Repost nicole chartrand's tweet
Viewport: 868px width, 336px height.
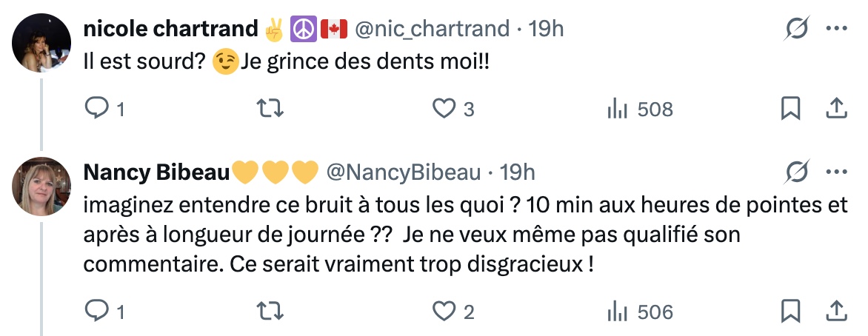[x=270, y=110]
